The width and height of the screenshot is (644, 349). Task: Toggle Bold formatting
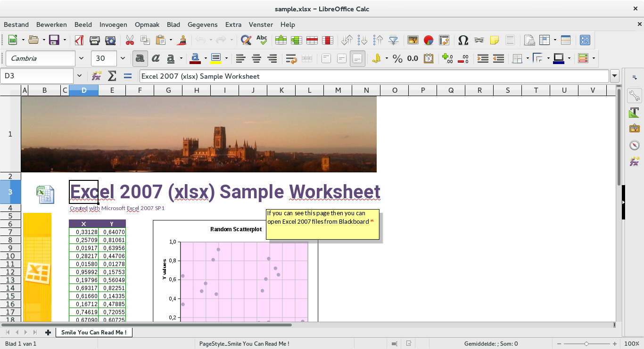pyautogui.click(x=140, y=58)
